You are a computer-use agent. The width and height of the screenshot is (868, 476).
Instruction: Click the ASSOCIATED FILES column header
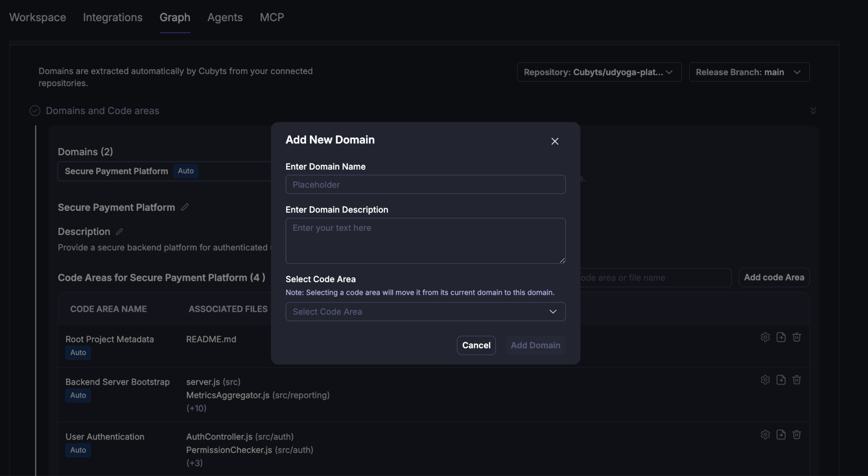pyautogui.click(x=228, y=309)
